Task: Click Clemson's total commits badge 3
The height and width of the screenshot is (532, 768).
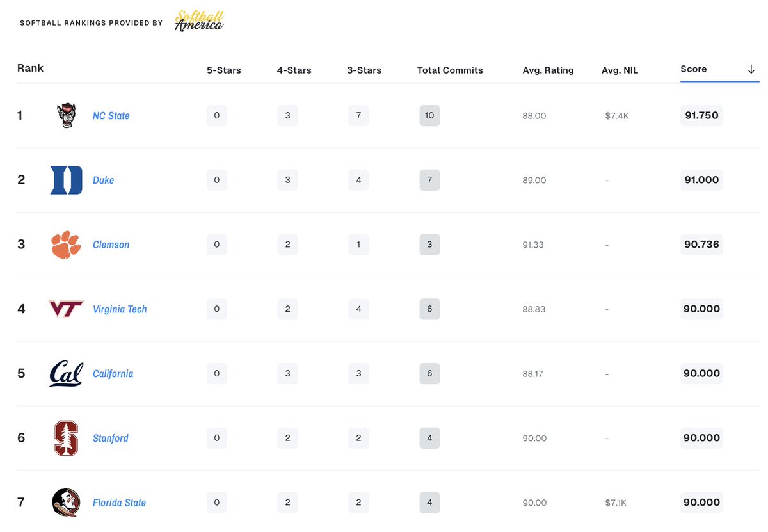Action: tap(429, 245)
